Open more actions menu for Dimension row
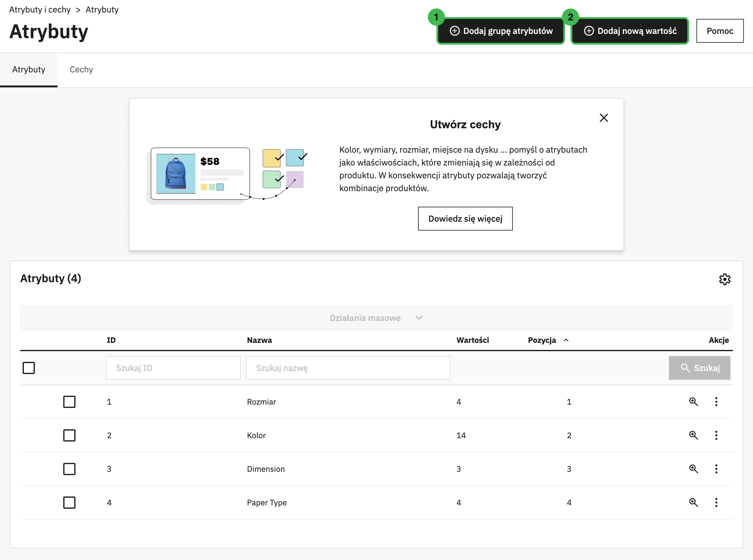Viewport: 753px width, 560px height. click(716, 469)
